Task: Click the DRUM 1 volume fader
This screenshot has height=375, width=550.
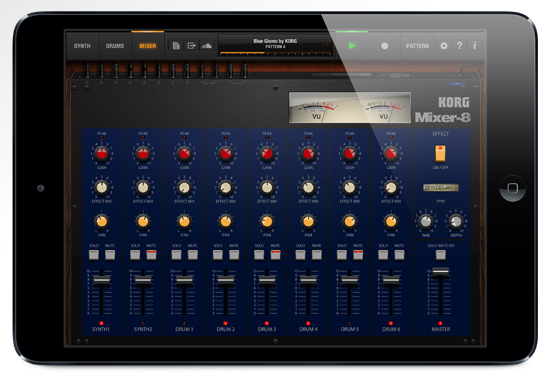Action: [184, 280]
